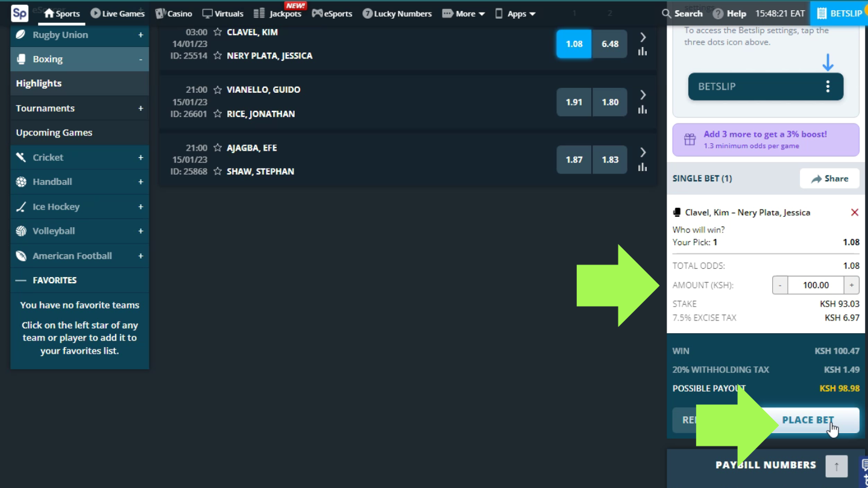Screen dimensions: 868x488
Task: Click the betslip three dots menu icon
Action: point(828,87)
